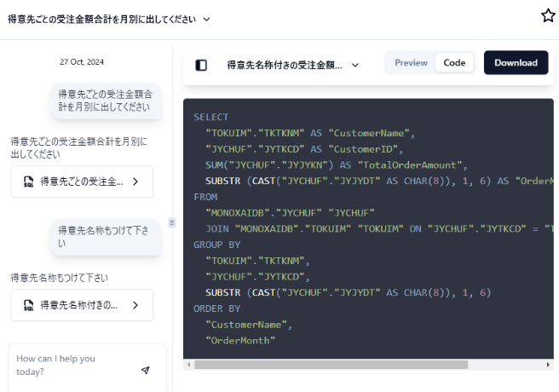Viewport: 559px width, 392px height.
Task: Open 得意先名称付きの... card chevron
Action: tap(135, 305)
